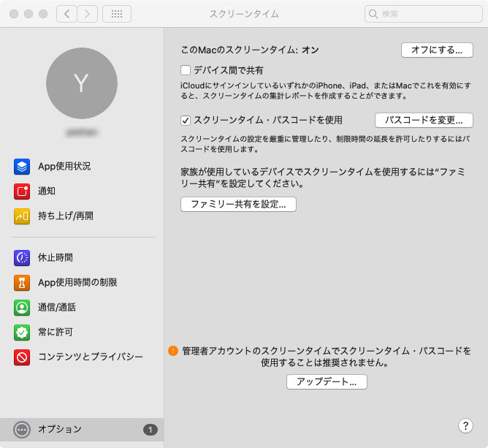Click the iCloudにサインイン description text
The height and width of the screenshot is (448, 488).
326,91
